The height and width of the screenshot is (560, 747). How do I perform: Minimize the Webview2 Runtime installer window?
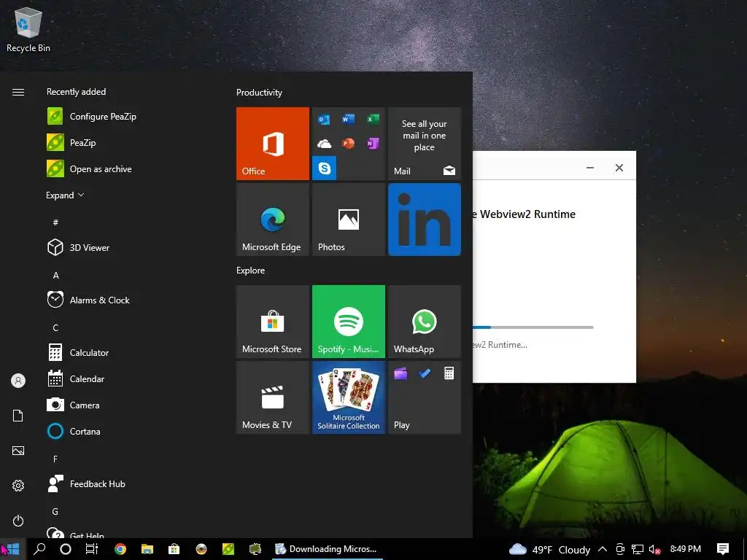click(589, 168)
